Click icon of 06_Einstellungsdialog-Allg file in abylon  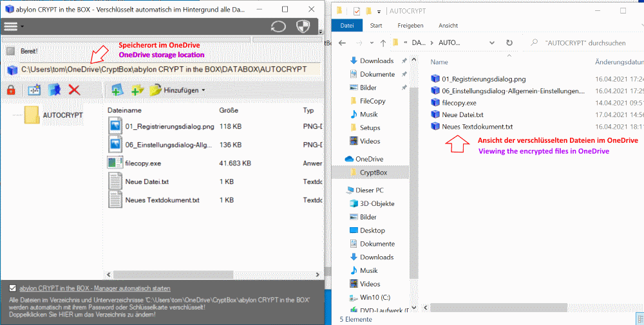click(x=115, y=144)
